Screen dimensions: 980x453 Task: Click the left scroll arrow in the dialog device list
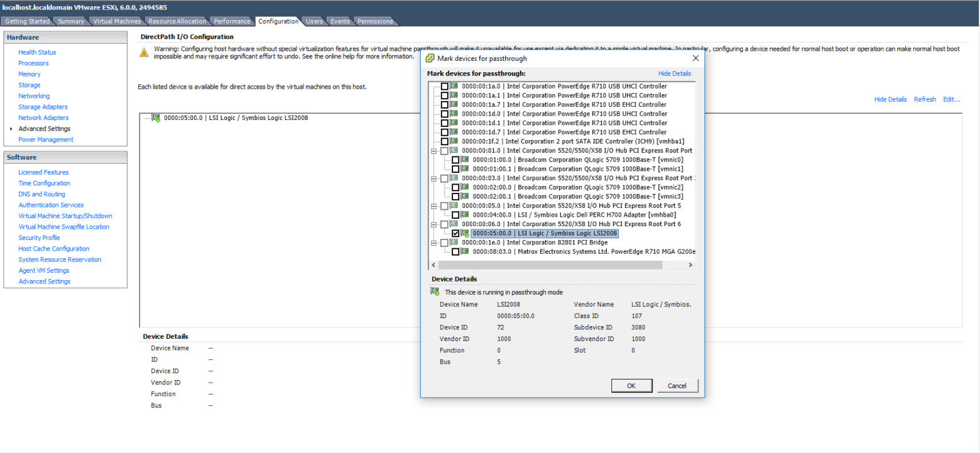pyautogui.click(x=433, y=265)
